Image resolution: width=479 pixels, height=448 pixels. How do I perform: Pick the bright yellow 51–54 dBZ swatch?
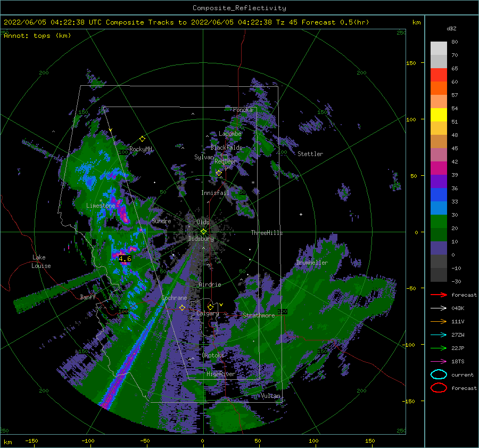click(x=439, y=115)
